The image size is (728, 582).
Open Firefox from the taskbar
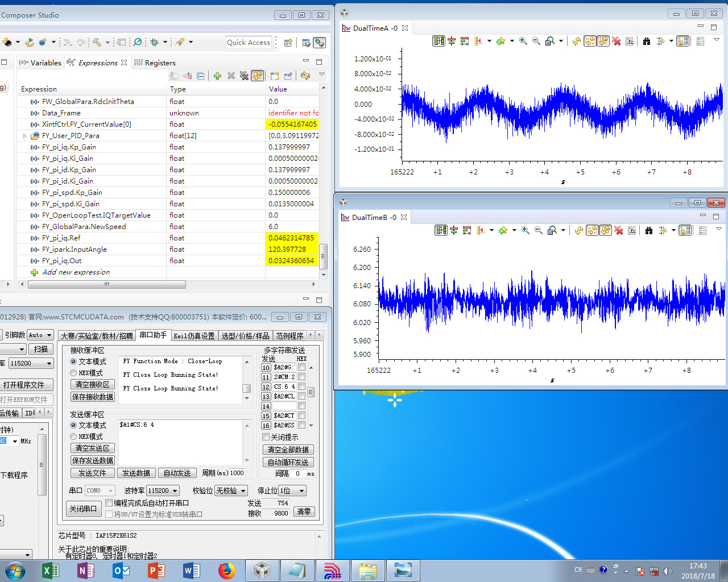(226, 571)
